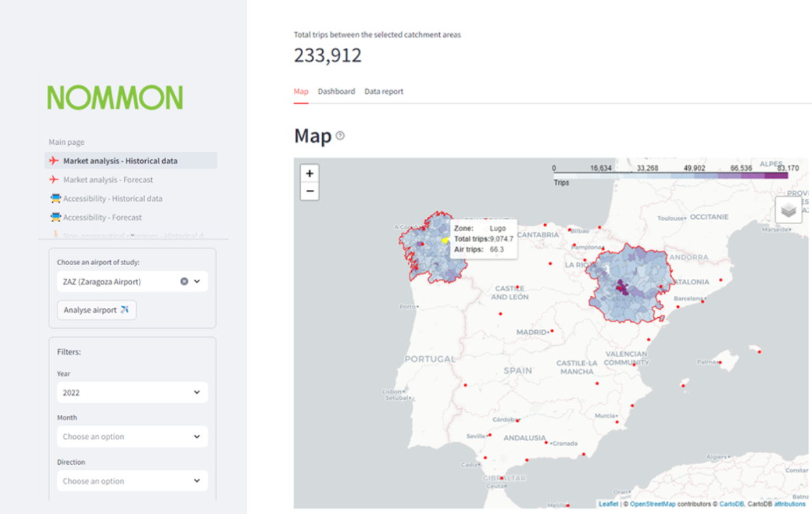
Task: Open the Year dropdown showing 2022
Action: (x=132, y=392)
